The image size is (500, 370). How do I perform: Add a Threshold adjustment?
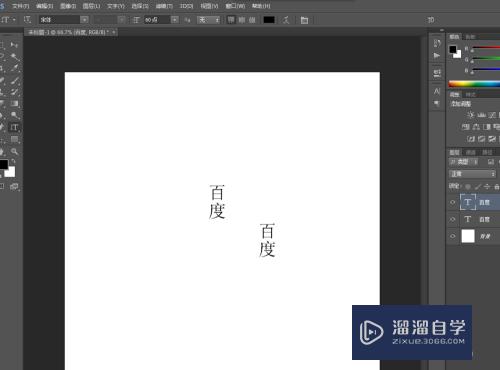492,139
